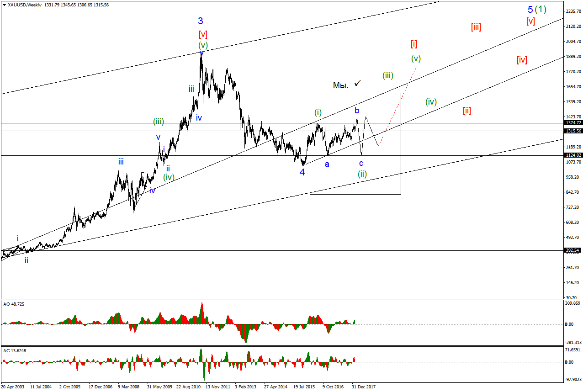Click the 3 Feb 2013 date label
The width and height of the screenshot is (583, 392).
point(247,387)
